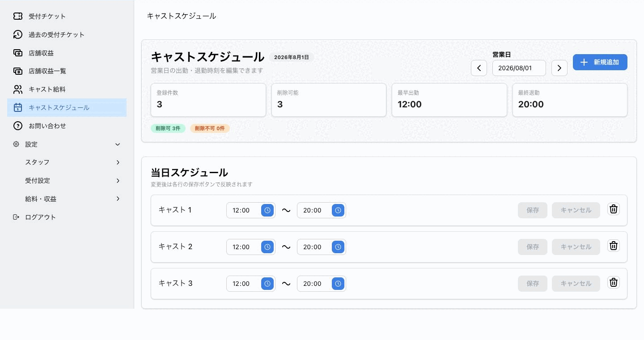Click the キャスト 3 name label

(x=175, y=283)
